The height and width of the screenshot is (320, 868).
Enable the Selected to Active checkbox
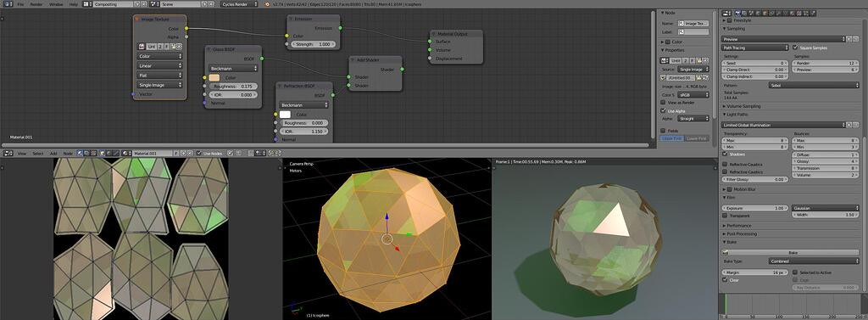[795, 272]
